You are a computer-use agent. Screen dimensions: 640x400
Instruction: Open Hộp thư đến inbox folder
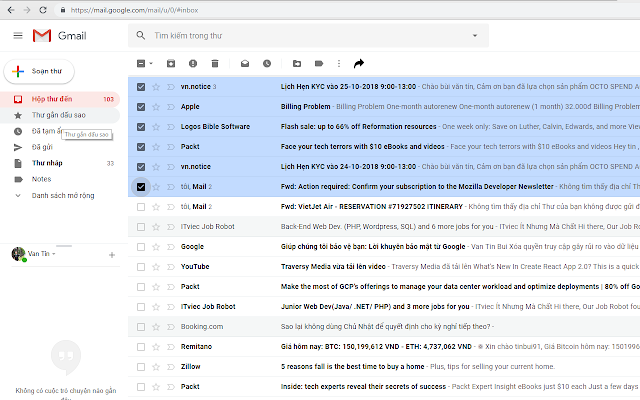(x=60, y=99)
